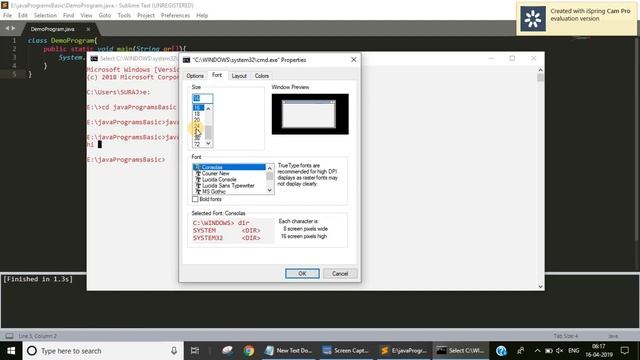The image size is (640, 360).
Task: Switch to Screen Capture taskbar item
Action: [x=346, y=351]
